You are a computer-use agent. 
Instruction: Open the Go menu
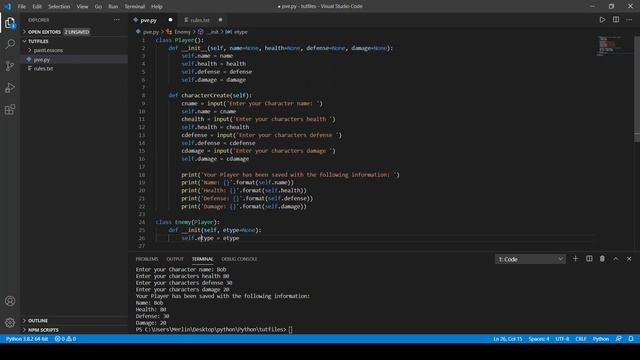coord(98,7)
